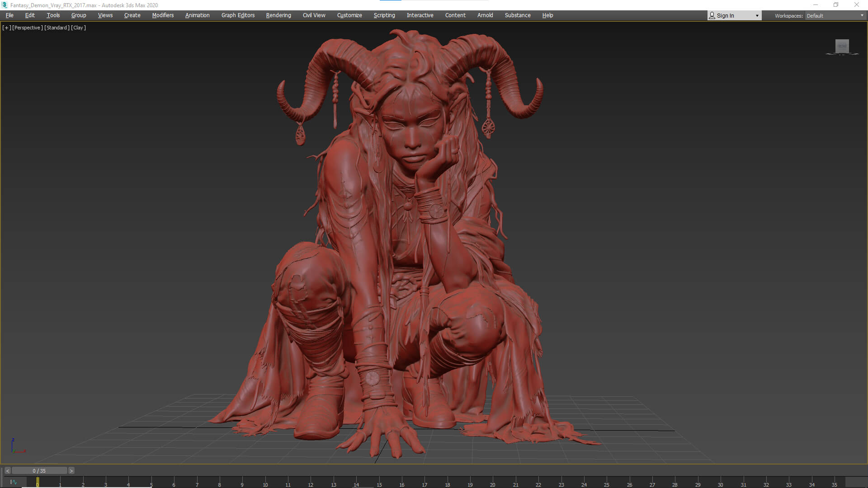Open the Arnold menu
Viewport: 868px width, 488px height.
click(485, 15)
